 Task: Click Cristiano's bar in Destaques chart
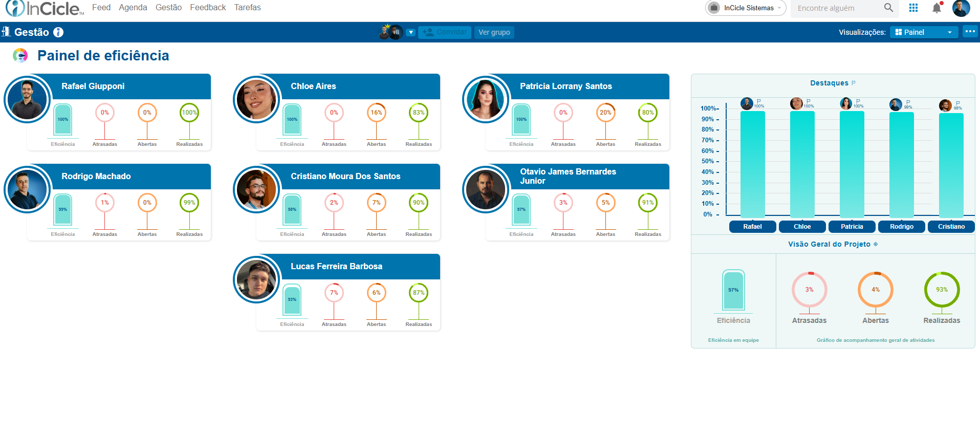pyautogui.click(x=951, y=165)
